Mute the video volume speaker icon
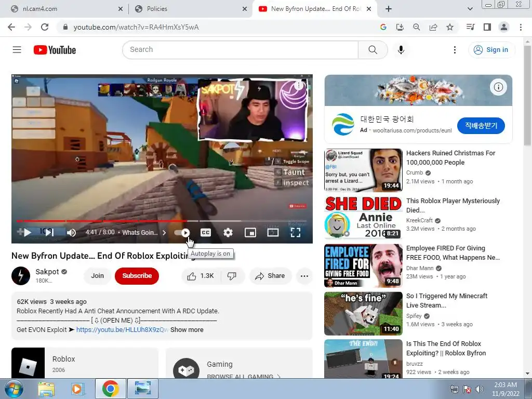532x399 pixels. [x=71, y=232]
